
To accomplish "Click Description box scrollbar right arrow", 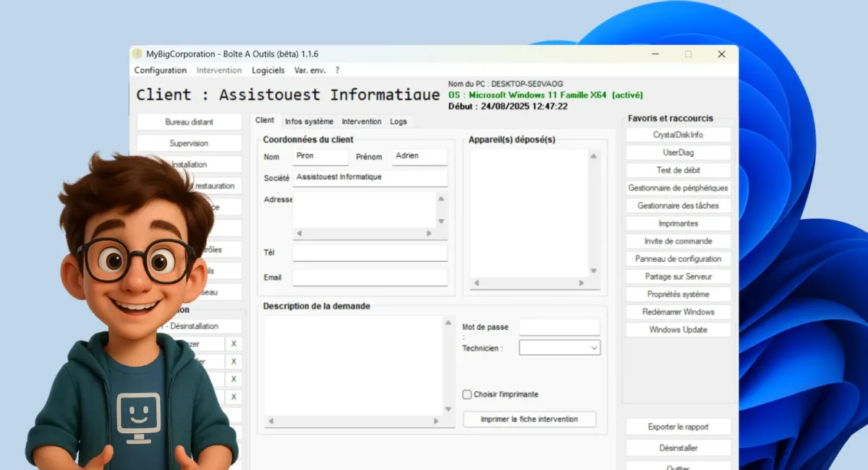I will (x=436, y=421).
